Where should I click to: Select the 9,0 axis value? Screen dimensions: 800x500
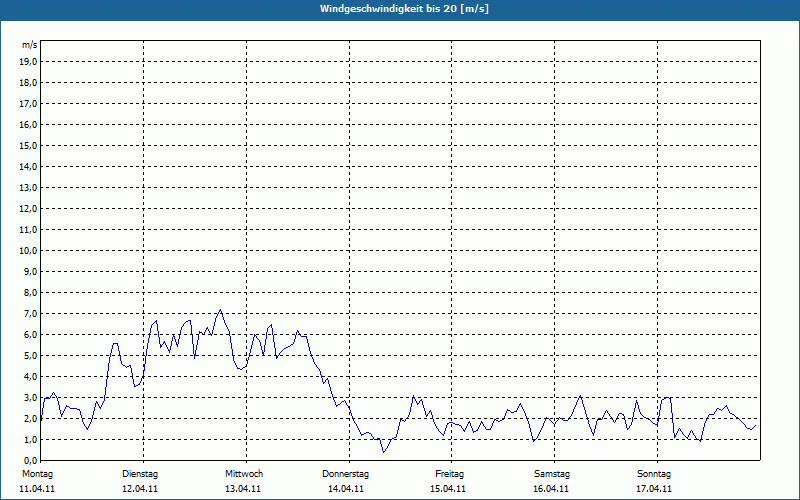(x=30, y=271)
